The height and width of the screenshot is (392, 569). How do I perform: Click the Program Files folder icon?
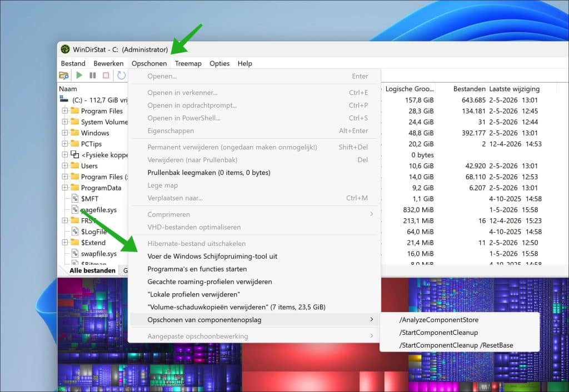75,110
